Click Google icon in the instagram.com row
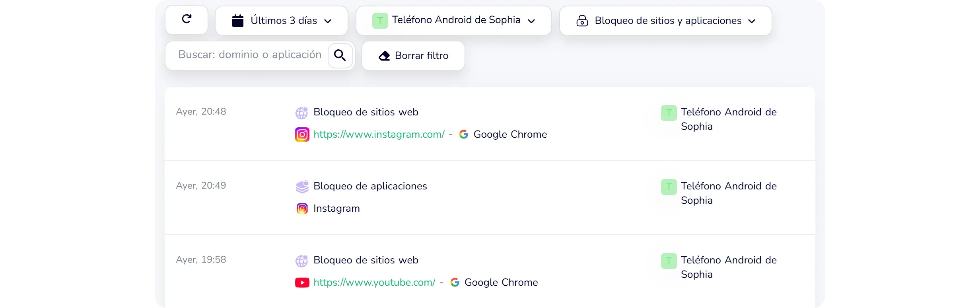The image size is (980, 308). (464, 135)
